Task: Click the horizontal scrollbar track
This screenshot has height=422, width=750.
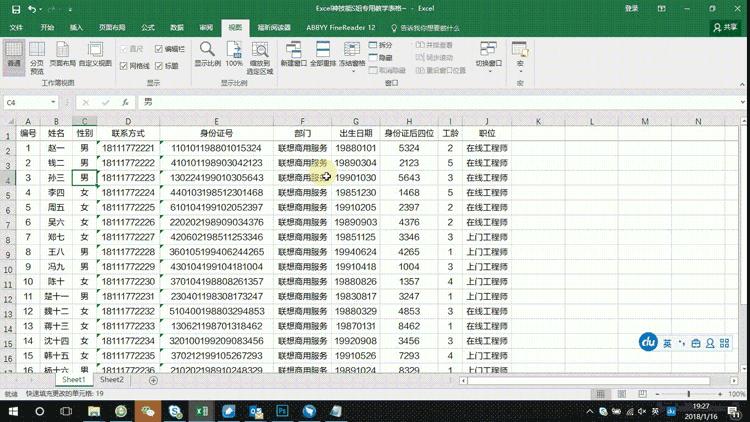Action: tap(588, 380)
